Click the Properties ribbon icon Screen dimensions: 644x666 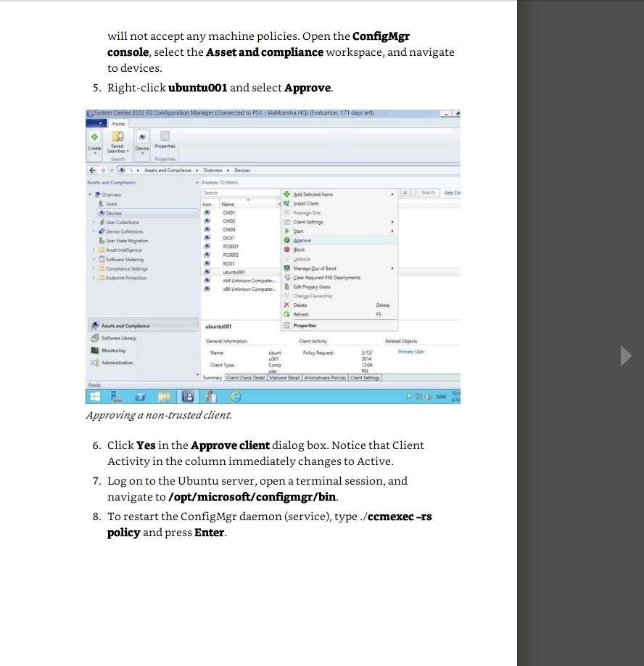tap(165, 136)
